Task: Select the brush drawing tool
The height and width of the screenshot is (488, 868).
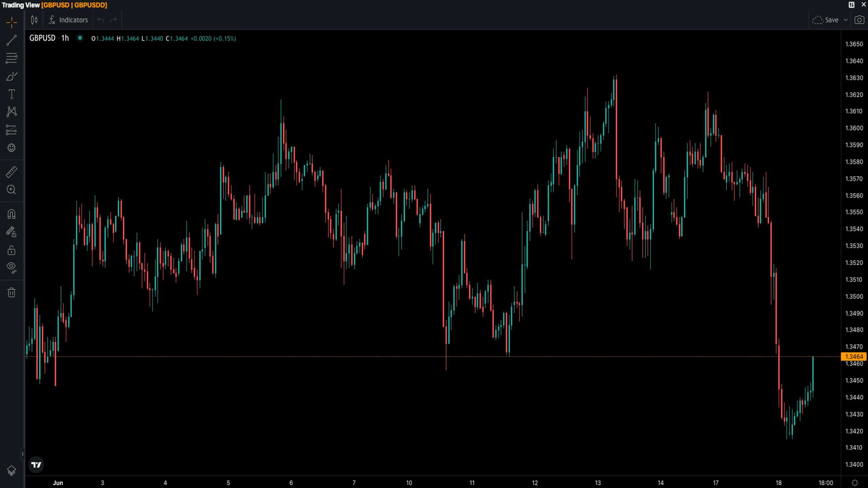Action: click(x=12, y=76)
